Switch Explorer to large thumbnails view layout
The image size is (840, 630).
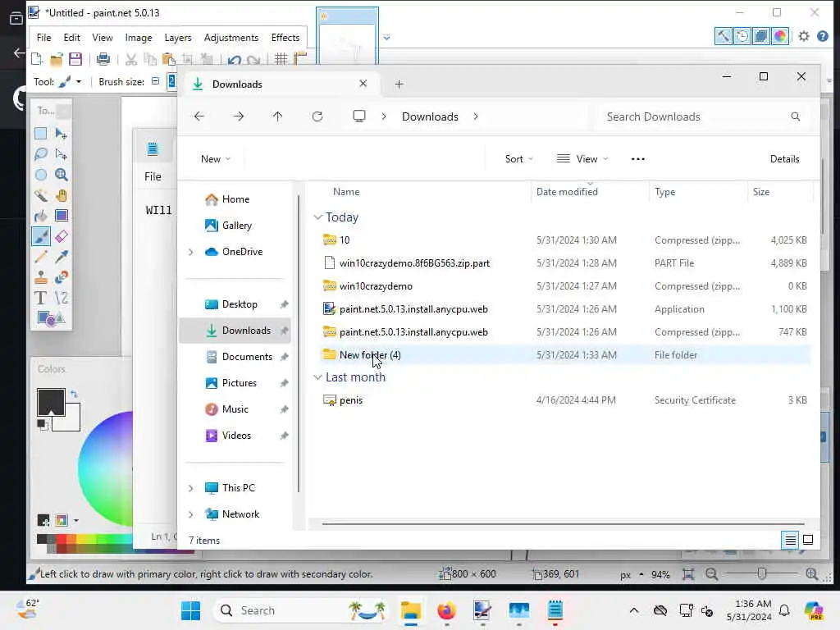click(808, 540)
